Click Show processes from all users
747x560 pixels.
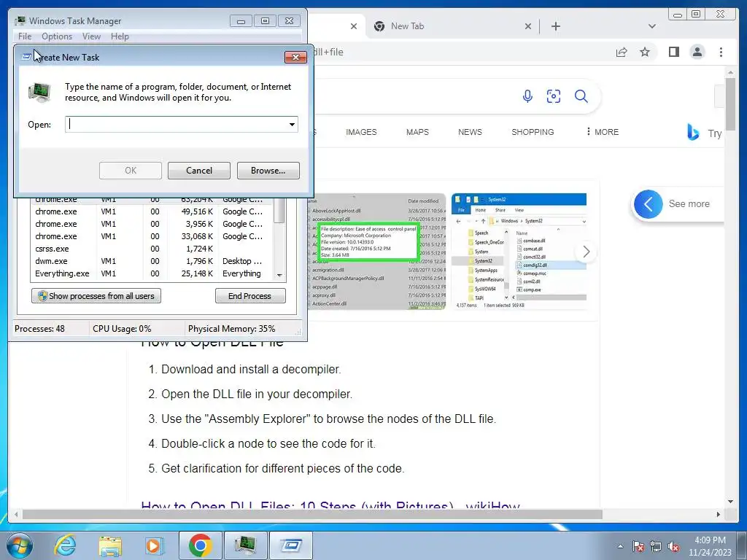tap(96, 296)
